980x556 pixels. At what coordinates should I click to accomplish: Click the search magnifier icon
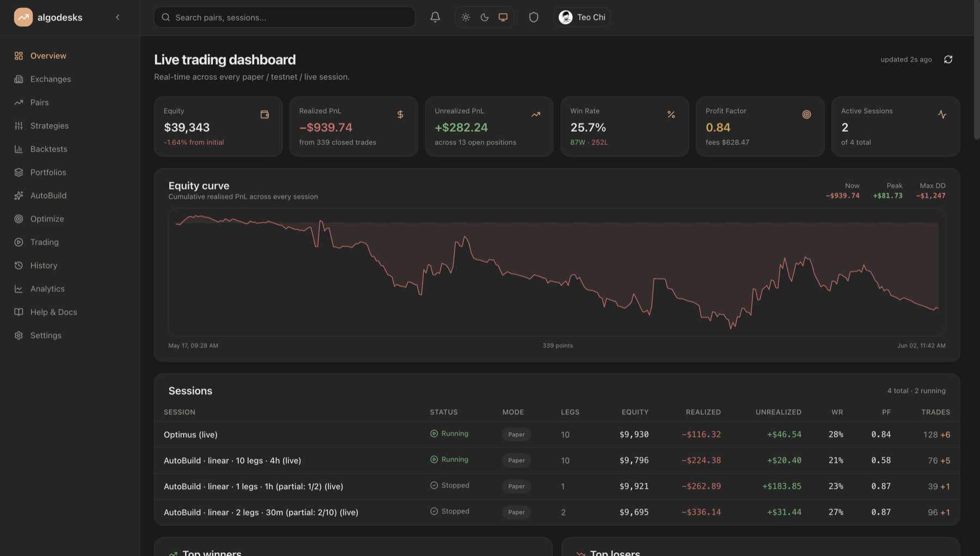coord(166,17)
